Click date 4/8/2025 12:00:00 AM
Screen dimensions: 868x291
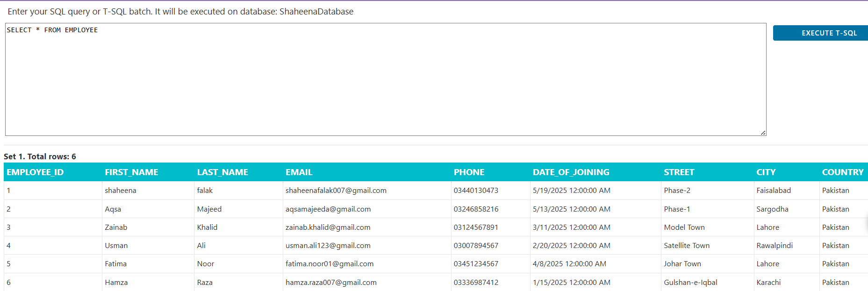[569, 264]
